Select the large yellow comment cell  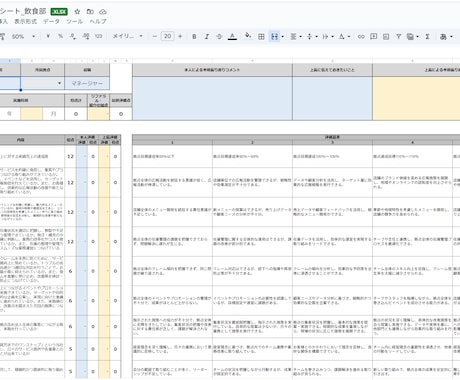pos(416,98)
